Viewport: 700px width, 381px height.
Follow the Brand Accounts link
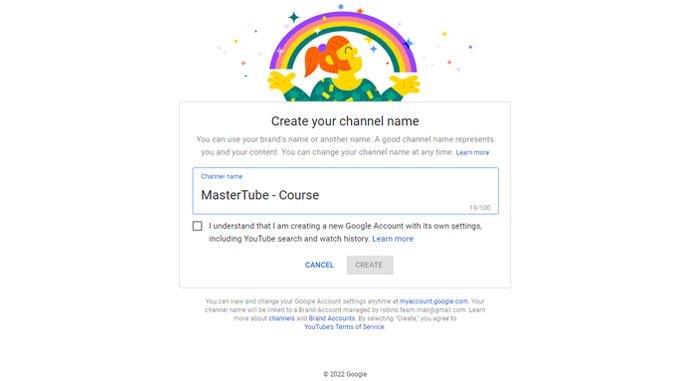(x=332, y=318)
